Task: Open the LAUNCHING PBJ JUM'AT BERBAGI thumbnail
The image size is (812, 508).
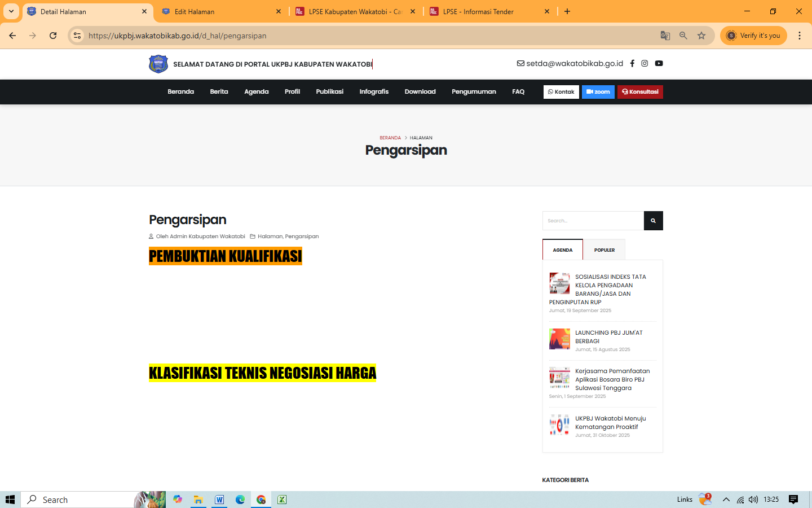Action: pyautogui.click(x=559, y=339)
